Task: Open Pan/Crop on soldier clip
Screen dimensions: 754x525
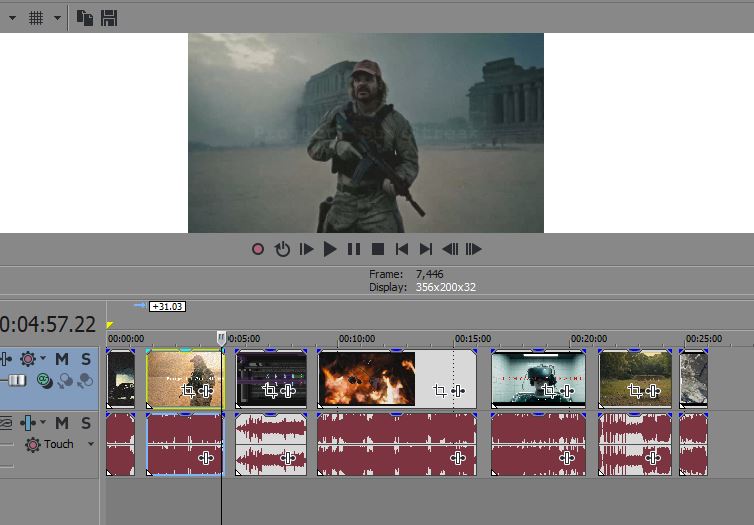Action: tap(188, 391)
